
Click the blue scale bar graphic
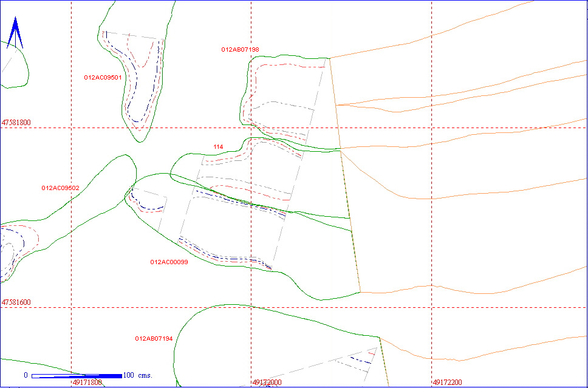point(77,376)
